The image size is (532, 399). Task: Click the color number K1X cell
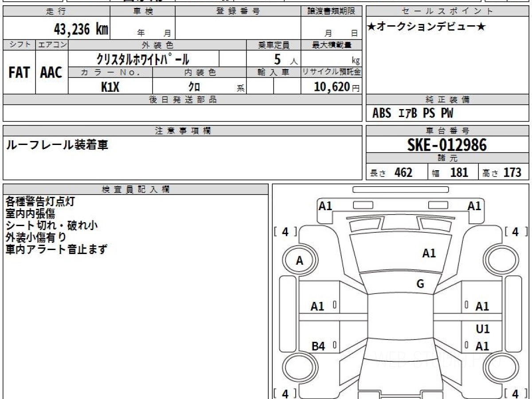point(110,87)
